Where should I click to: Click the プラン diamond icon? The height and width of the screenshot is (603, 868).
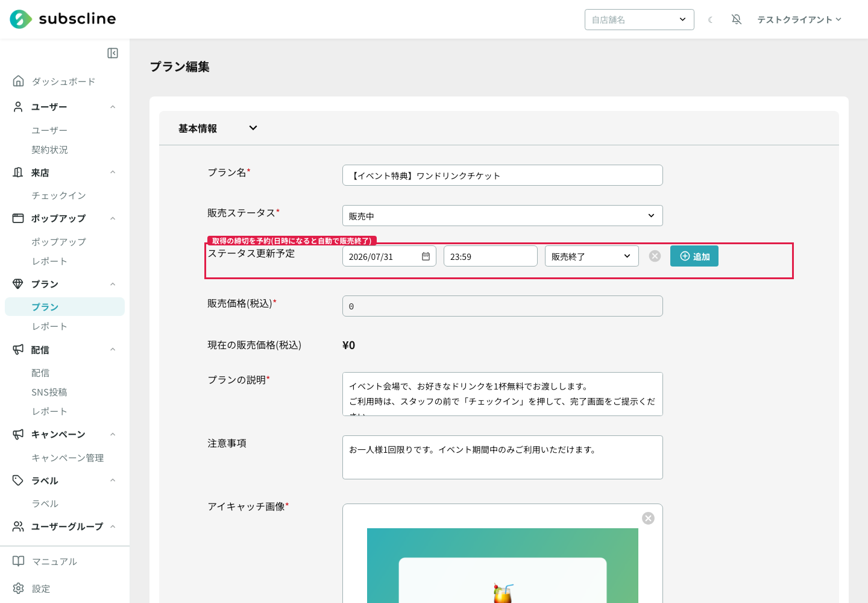[x=18, y=284]
